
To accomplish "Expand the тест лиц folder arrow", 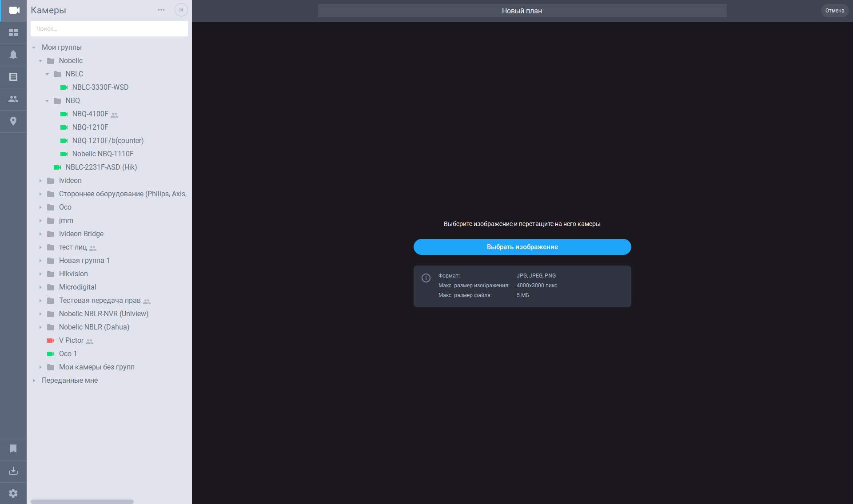I will tap(40, 247).
